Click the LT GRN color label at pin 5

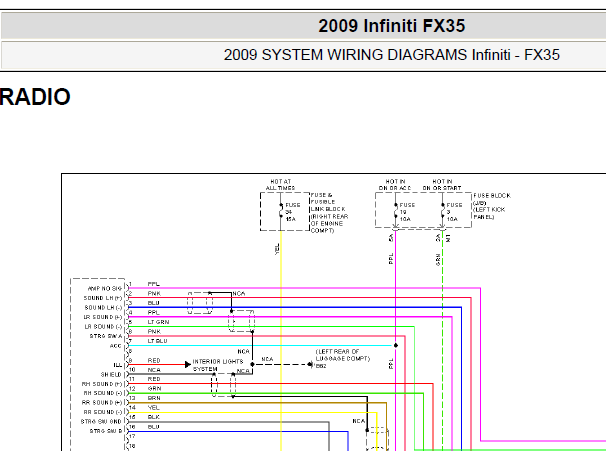pyautogui.click(x=158, y=322)
